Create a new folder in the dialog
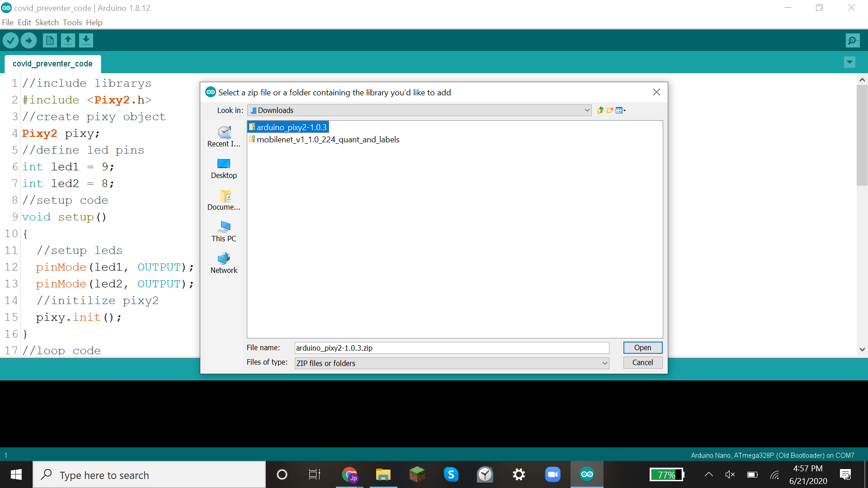Viewport: 868px width, 488px height. tap(610, 110)
